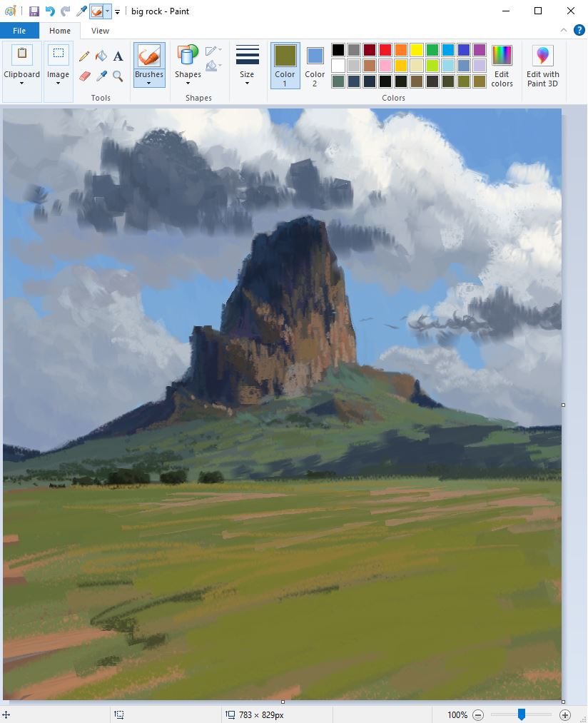Viewport: 588px width, 723px height.
Task: Open the Brushes dropdown arrow
Action: pyautogui.click(x=149, y=84)
